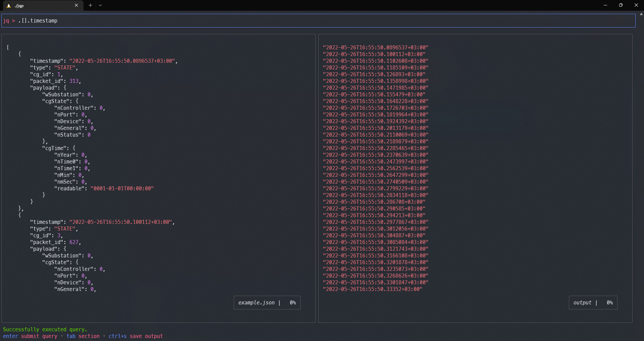Open the new-tab profile dropdown
The image size is (644, 341).
100,5
